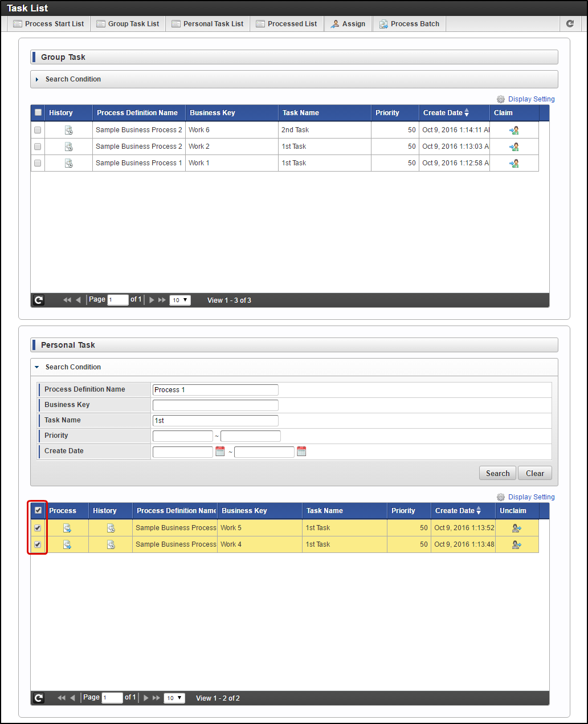The height and width of the screenshot is (724, 588).
Task: Open rows-per-page dropdown in Personal Task pager
Action: 174,698
